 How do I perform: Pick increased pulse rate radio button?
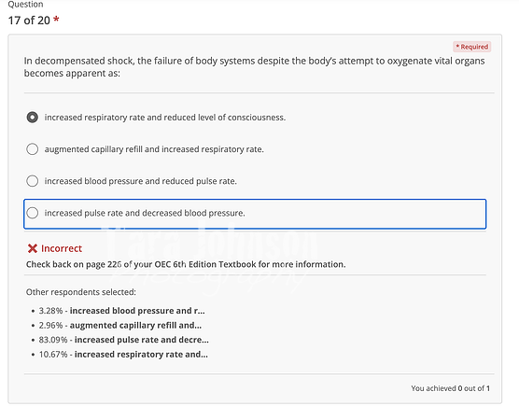coord(32,213)
